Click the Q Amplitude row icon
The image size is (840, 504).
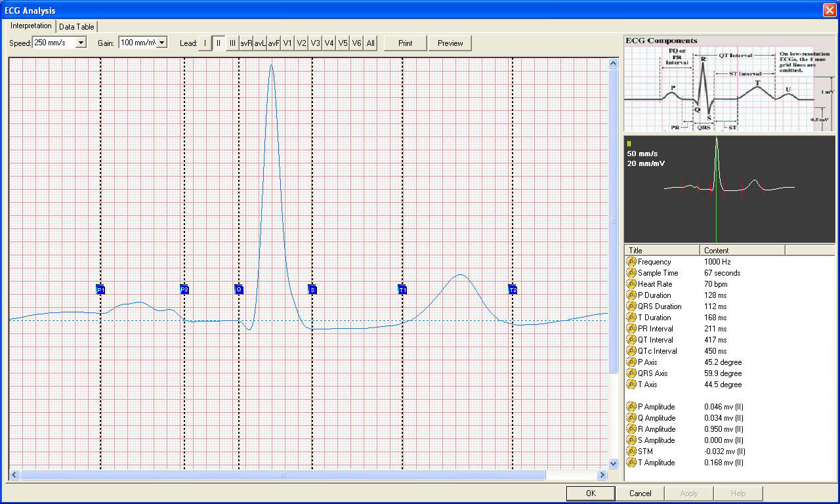[631, 418]
